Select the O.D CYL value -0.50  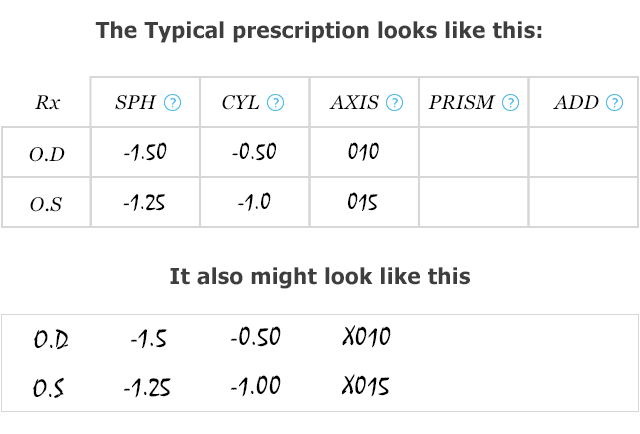click(254, 152)
